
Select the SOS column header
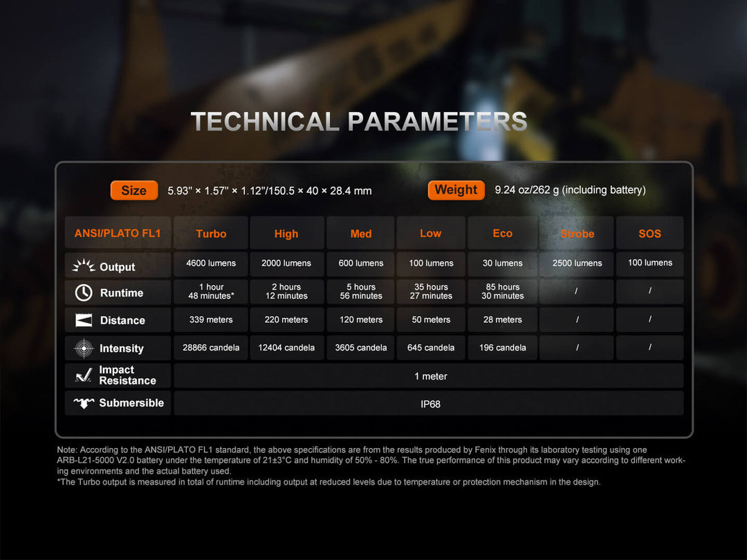649,233
